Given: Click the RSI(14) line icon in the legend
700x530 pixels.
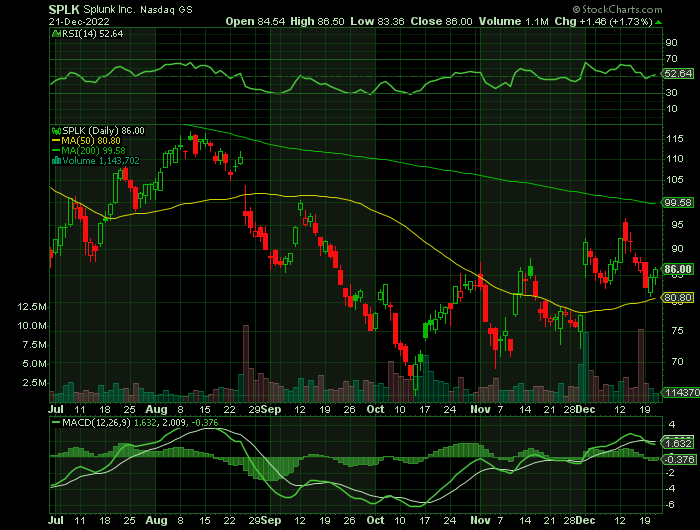Looking at the screenshot, I should pyautogui.click(x=56, y=33).
